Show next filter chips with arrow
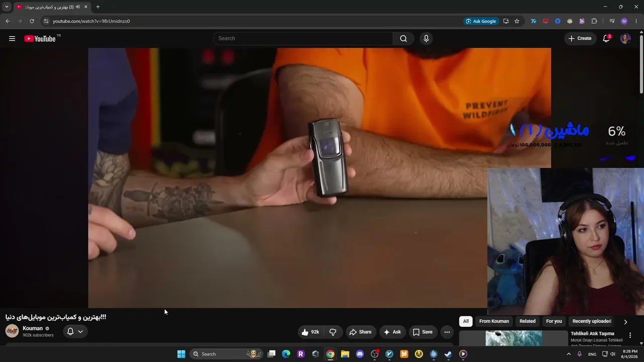The height and width of the screenshot is (362, 644). pyautogui.click(x=625, y=322)
